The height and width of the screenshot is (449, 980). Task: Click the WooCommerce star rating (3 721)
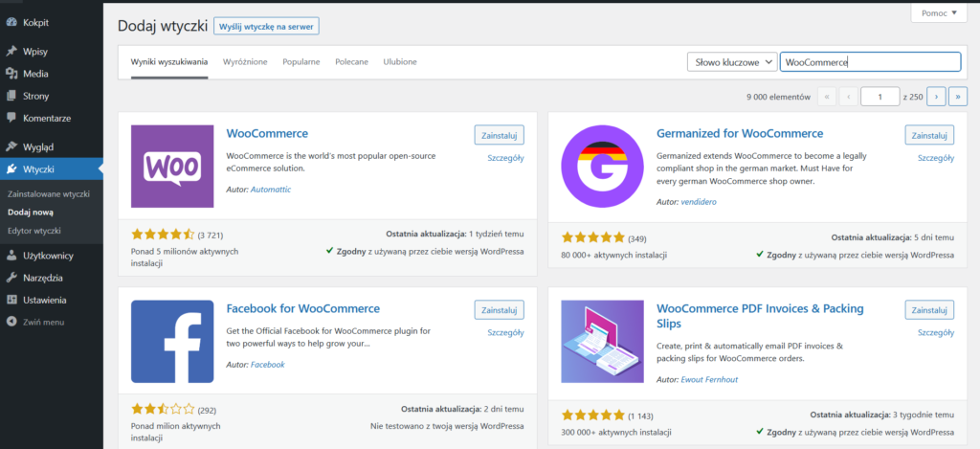[x=163, y=235]
